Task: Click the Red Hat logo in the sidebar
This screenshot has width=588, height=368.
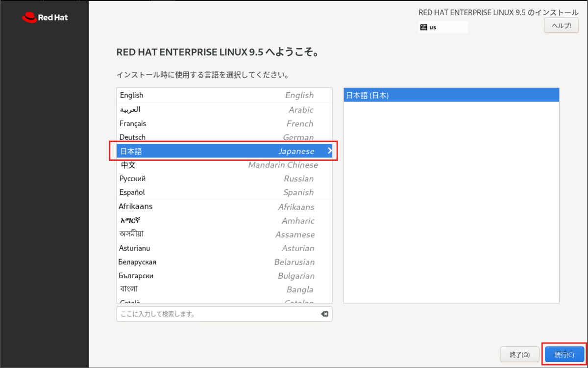Action: (45, 18)
